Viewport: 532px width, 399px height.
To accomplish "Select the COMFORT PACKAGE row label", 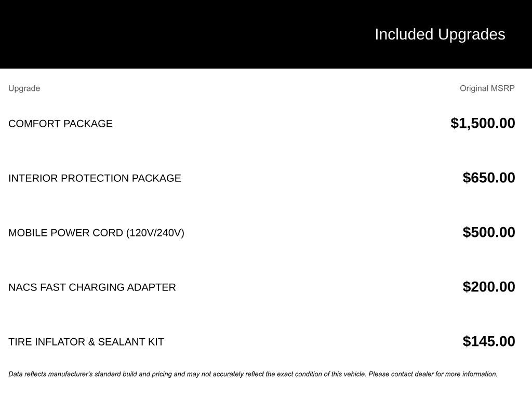I will 60,124.
